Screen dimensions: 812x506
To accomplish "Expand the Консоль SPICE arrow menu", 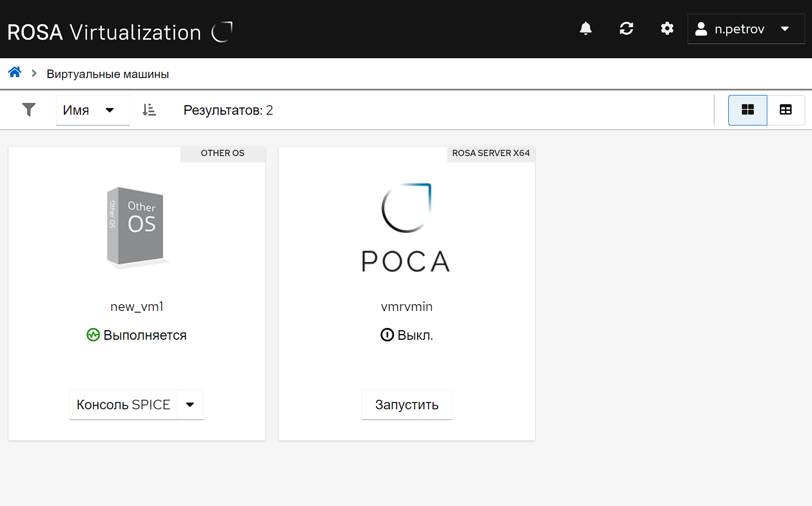I will 190,405.
